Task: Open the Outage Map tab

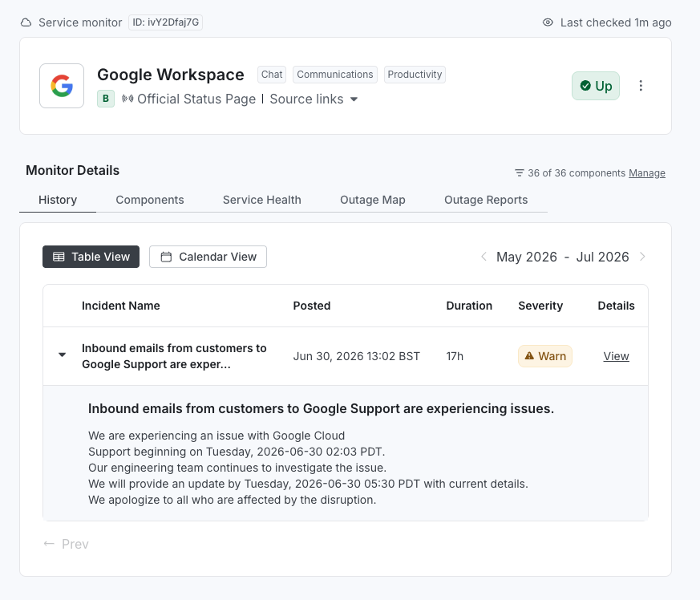Action: coord(373,200)
